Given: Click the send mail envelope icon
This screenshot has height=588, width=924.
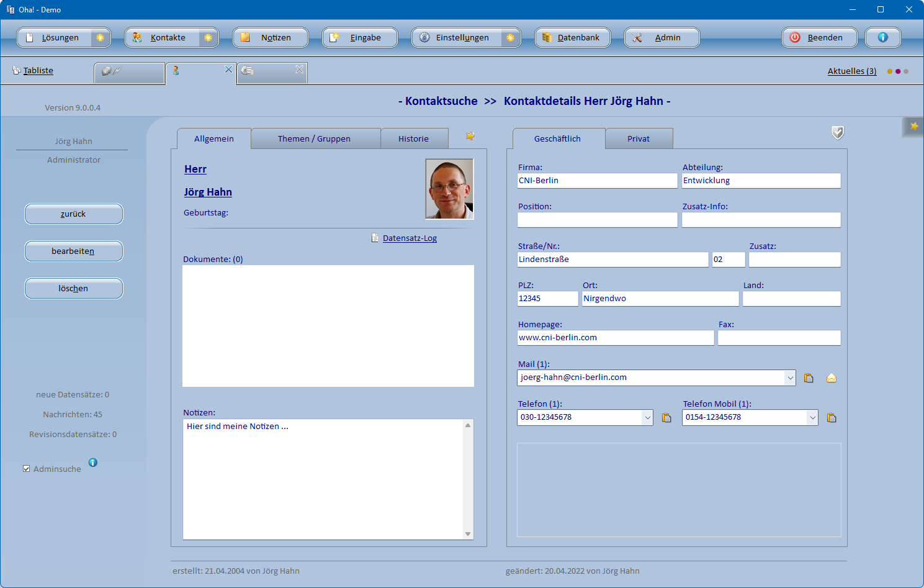Looking at the screenshot, I should (832, 378).
